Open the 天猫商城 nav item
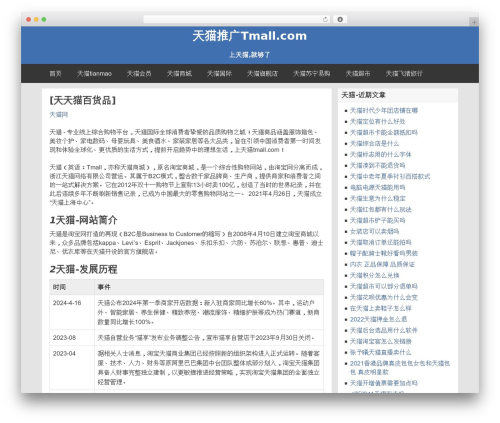This screenshot has height=423, width=500. point(179,73)
